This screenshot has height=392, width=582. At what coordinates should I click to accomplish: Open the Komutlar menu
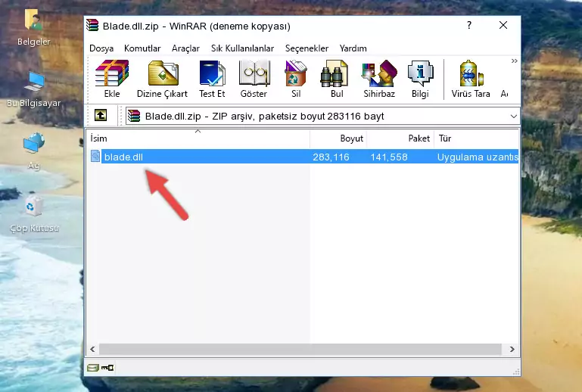pos(142,48)
